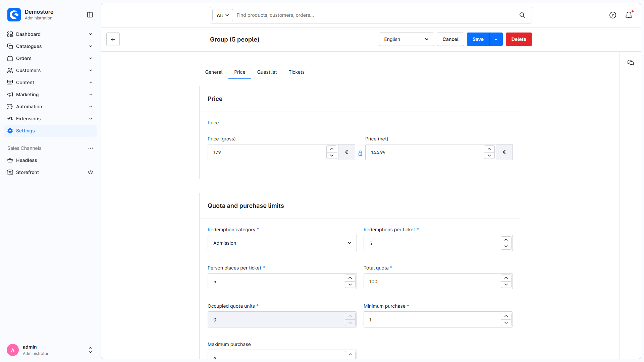The image size is (644, 362).
Task: Toggle the price link lock icon
Action: 360,153
